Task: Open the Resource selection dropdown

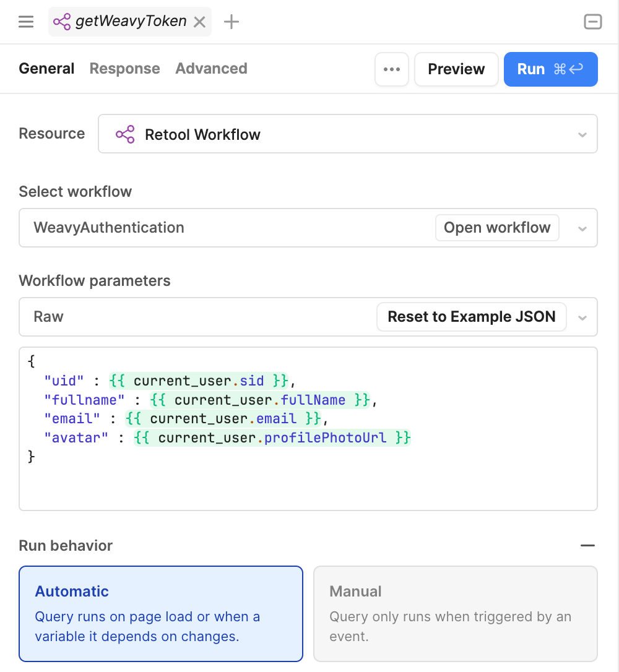Action: (x=581, y=134)
